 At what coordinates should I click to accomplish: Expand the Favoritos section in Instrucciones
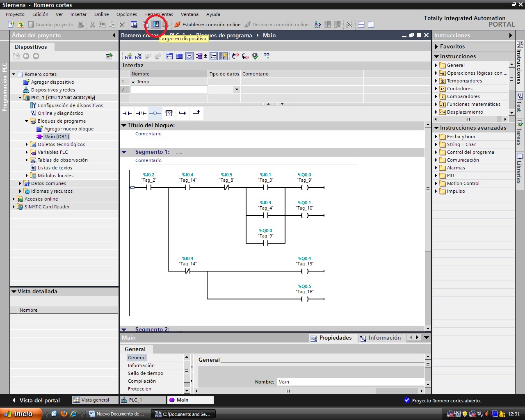tap(437, 47)
